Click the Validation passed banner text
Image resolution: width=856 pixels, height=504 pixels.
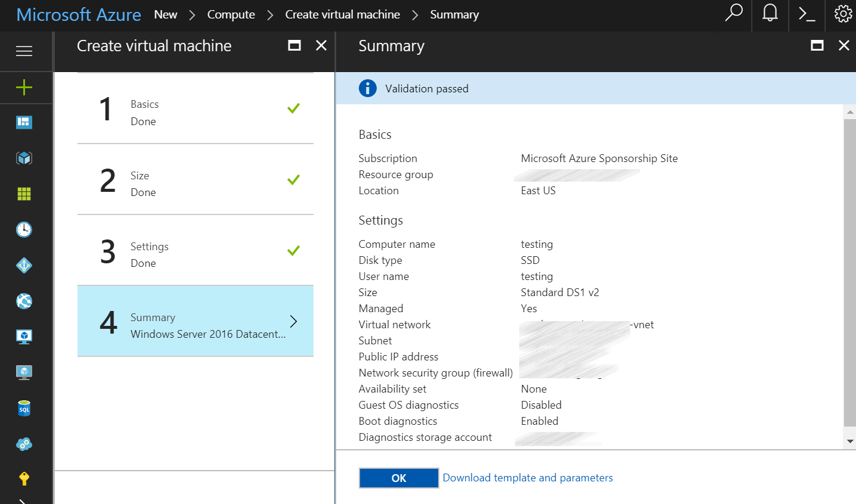[427, 89]
